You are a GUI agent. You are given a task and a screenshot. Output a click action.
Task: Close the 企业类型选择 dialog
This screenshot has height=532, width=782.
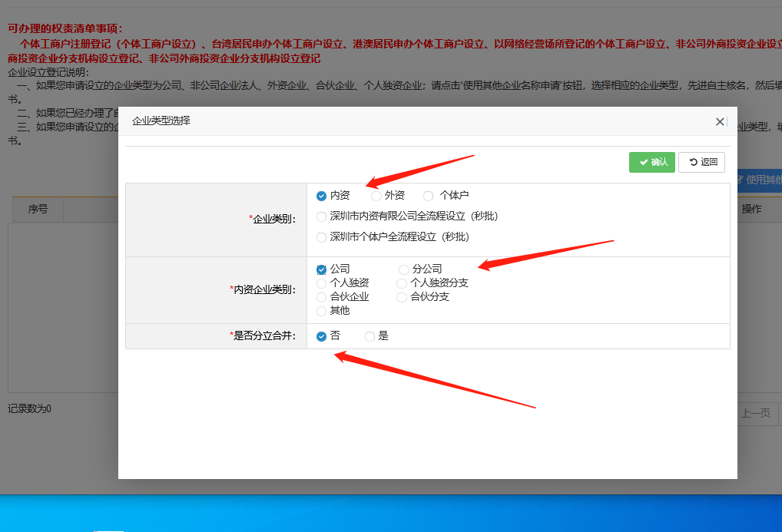(720, 121)
